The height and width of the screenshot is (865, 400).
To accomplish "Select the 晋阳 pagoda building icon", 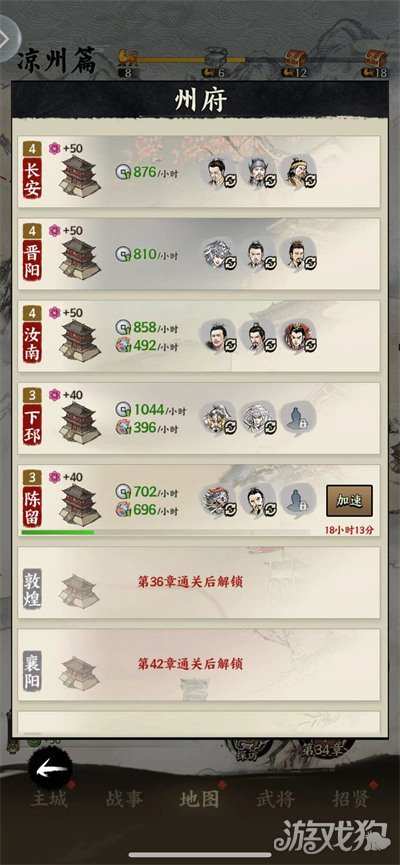I will click(x=79, y=259).
